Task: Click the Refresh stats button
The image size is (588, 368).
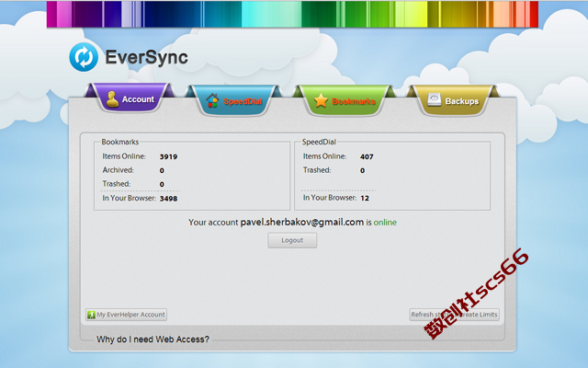Action: 454,315
